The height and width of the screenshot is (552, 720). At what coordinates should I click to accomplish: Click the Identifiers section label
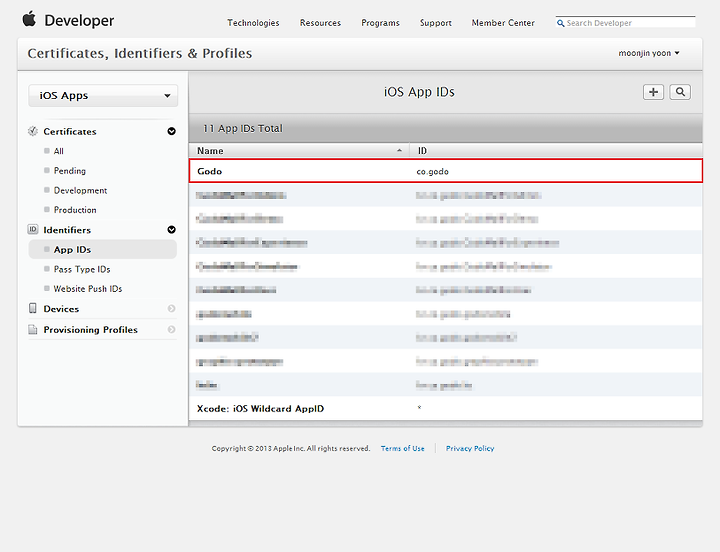point(67,230)
